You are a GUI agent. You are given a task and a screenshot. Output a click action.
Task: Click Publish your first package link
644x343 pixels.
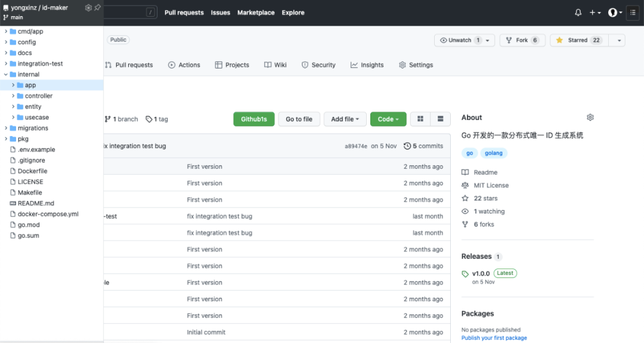pos(494,338)
